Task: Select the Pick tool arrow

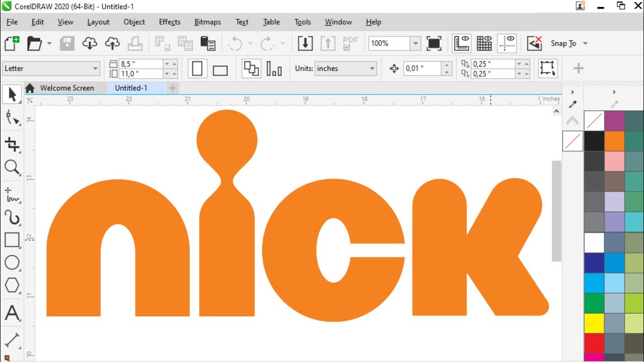Action: coord(12,95)
